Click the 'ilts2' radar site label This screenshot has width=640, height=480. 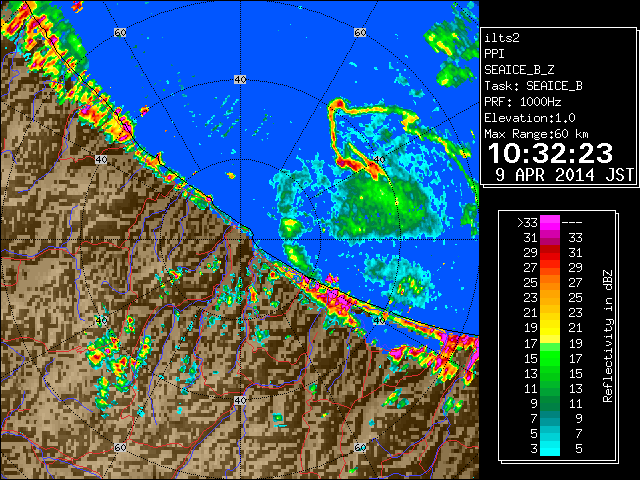click(502, 38)
